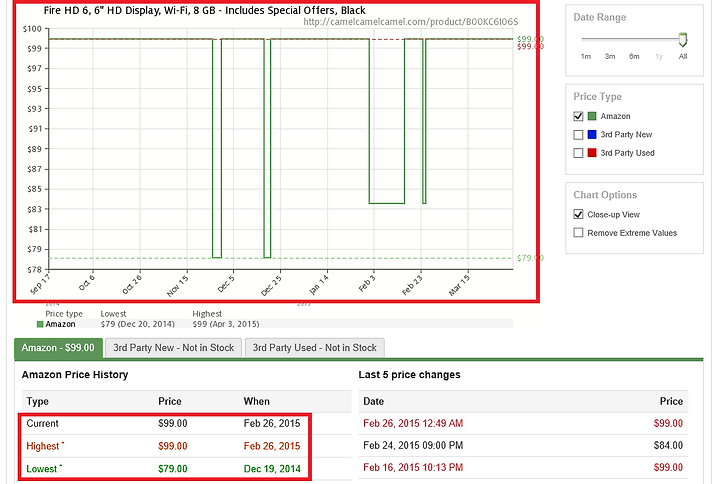This screenshot has height=484, width=720.
Task: Click the Amazon legend entry below chart
Action: (56, 324)
